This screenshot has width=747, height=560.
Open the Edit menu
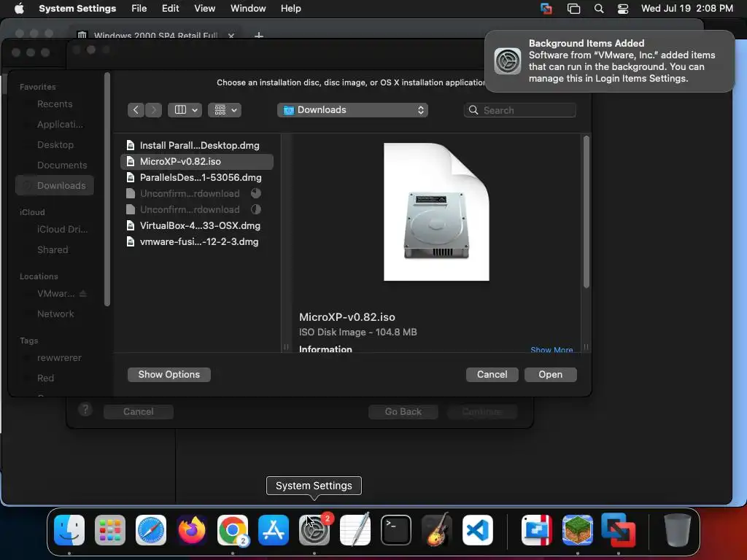170,9
